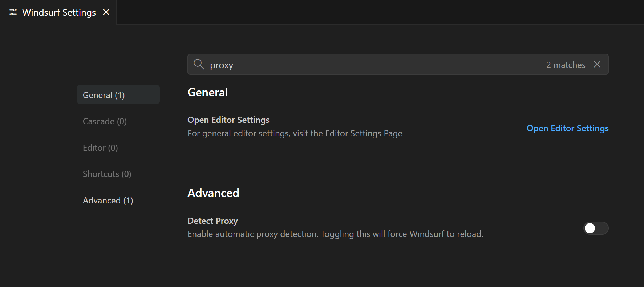The image size is (644, 287).
Task: Select General (1) category
Action: (x=118, y=95)
